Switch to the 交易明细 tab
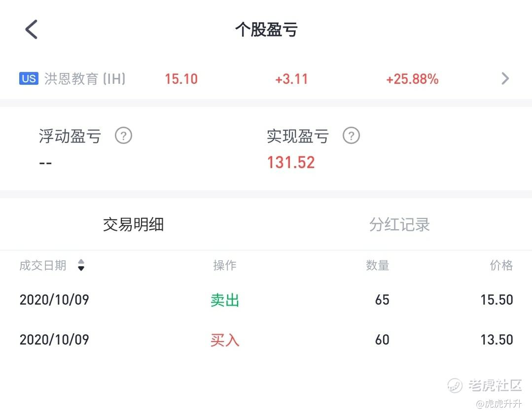Screen dimensions: 532x416 coord(133,225)
